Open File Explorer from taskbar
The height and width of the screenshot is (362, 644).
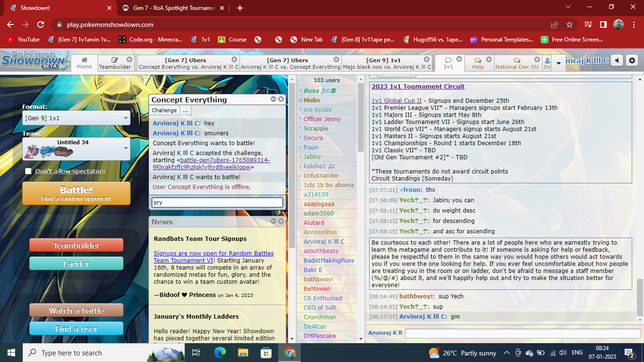[243, 353]
